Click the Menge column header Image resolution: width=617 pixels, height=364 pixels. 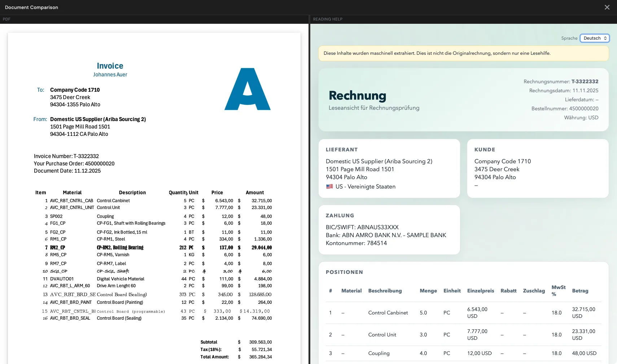tap(428, 291)
